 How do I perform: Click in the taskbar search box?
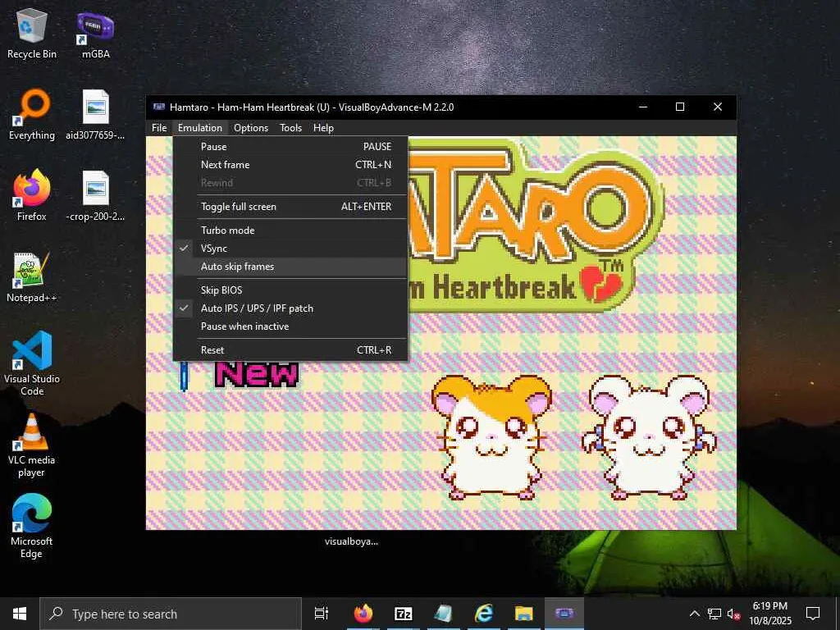click(x=171, y=614)
